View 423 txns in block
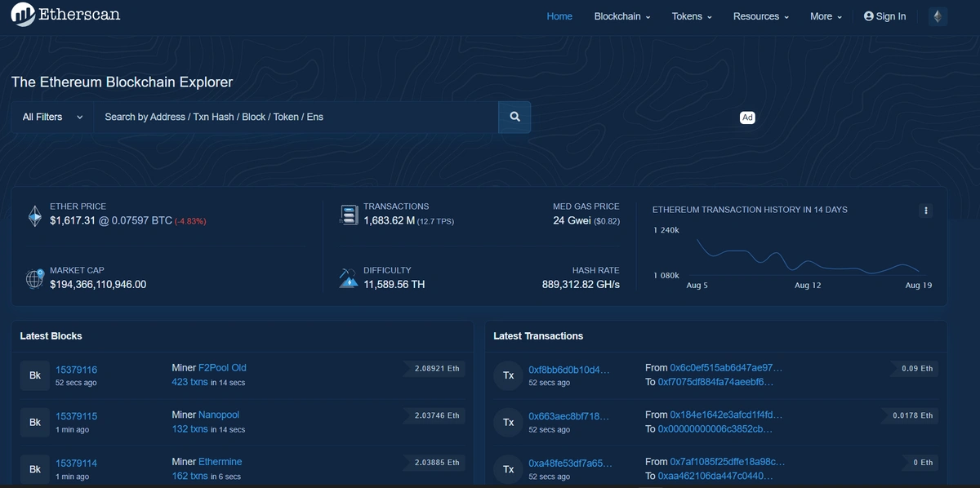The image size is (980, 488). point(189,382)
